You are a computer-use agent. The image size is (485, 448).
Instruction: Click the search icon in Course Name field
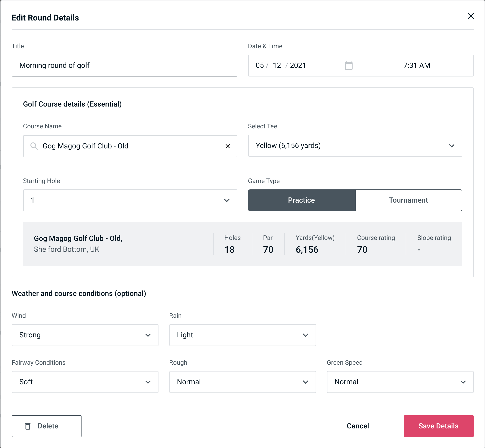34,146
